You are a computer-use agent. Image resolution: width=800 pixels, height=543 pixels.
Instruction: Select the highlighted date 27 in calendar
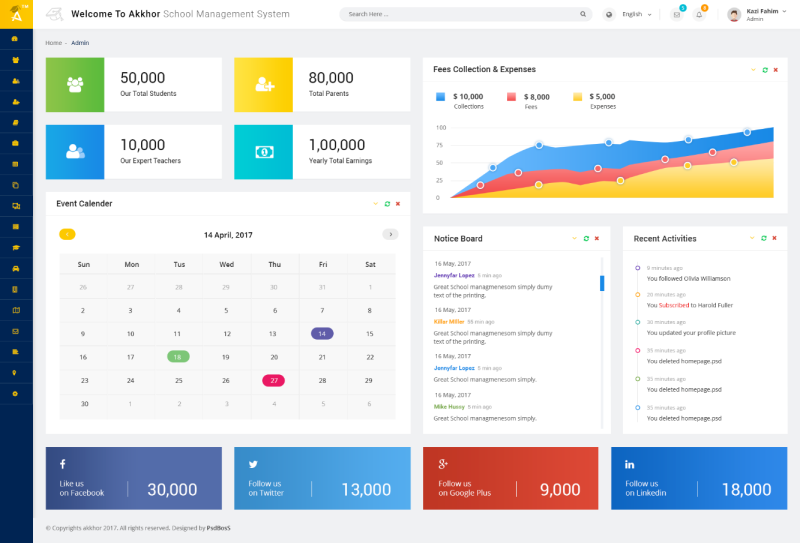[x=274, y=380]
